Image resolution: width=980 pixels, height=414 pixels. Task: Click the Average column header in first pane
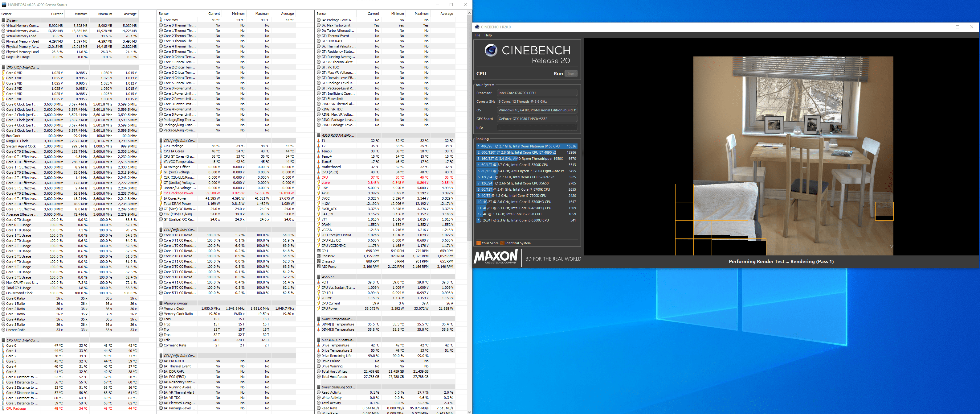(x=130, y=14)
